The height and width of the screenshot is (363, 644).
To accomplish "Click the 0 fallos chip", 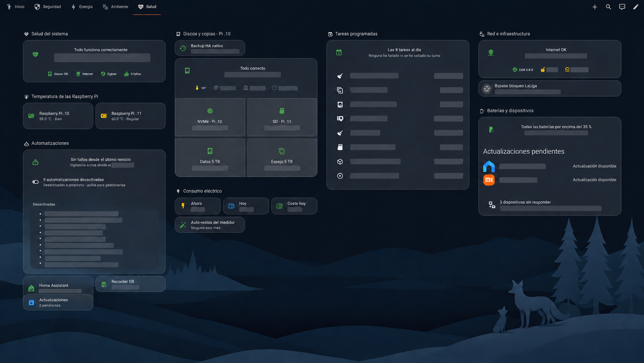I will tap(132, 74).
